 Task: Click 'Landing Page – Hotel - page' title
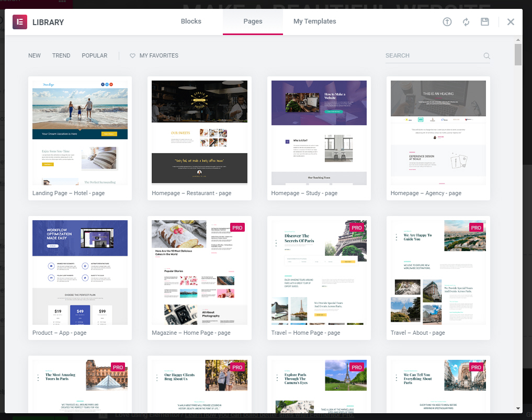(69, 193)
